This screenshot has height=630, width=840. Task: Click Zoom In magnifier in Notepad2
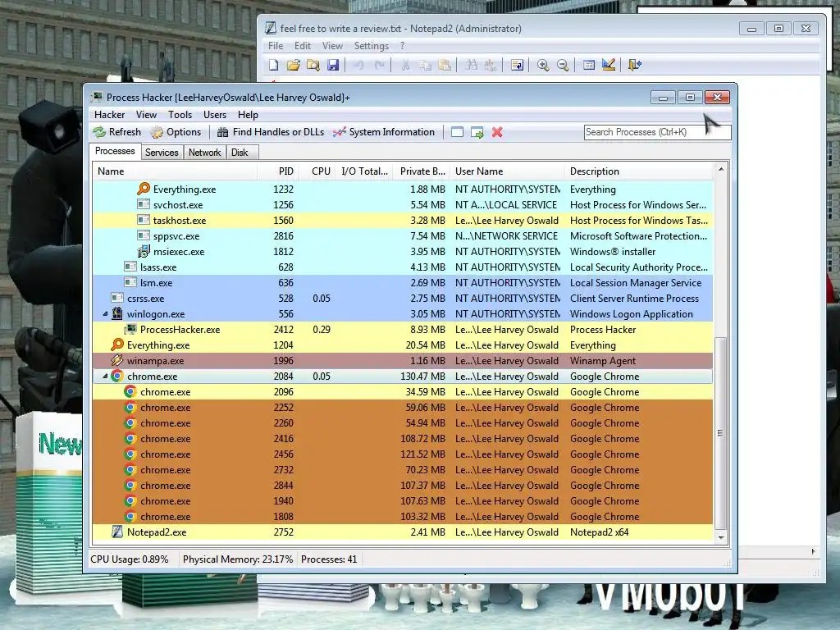point(543,65)
